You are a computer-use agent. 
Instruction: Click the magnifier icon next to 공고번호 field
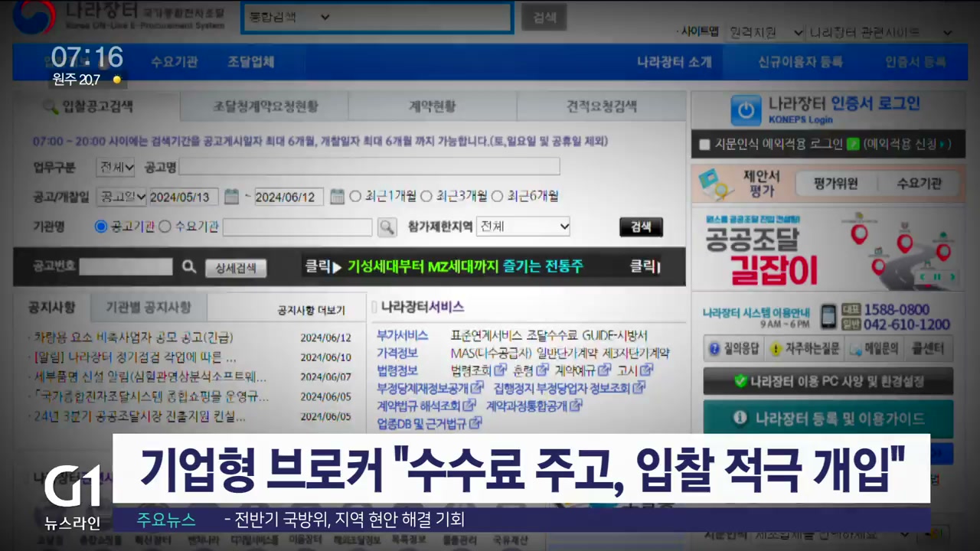[189, 266]
